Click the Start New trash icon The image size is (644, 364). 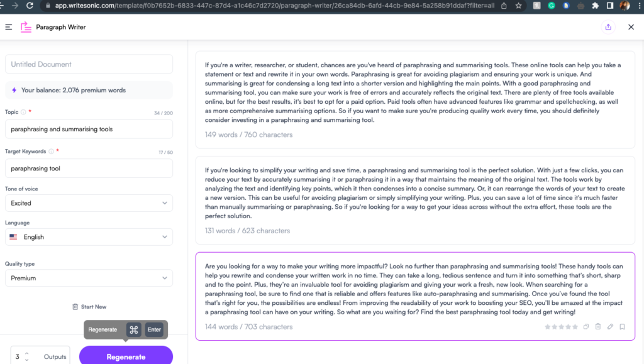coord(76,306)
